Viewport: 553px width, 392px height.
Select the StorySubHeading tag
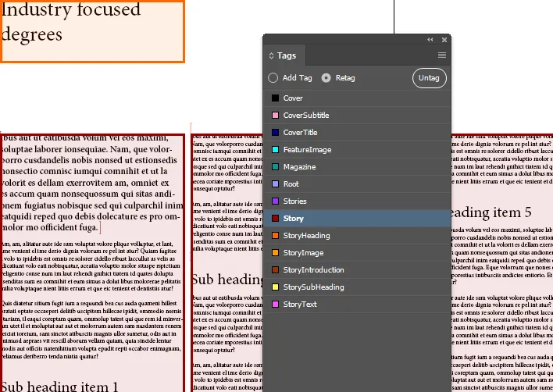pyautogui.click(x=357, y=287)
